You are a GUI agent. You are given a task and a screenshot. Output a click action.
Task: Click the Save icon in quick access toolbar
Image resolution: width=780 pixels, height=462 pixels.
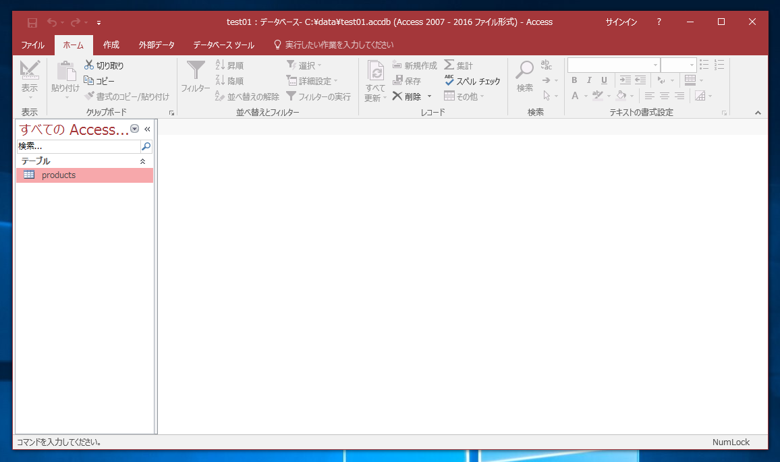pyautogui.click(x=32, y=22)
